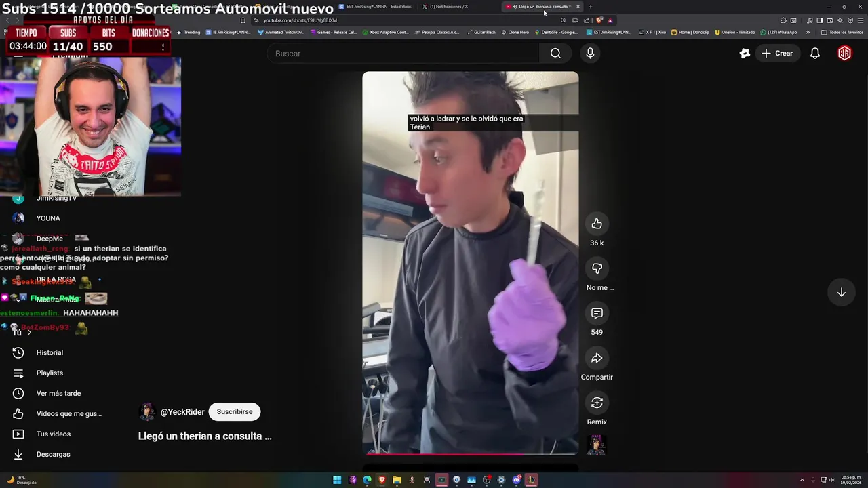Open Microsoft Edge from taskbar
The width and height of the screenshot is (868, 488).
click(x=367, y=480)
